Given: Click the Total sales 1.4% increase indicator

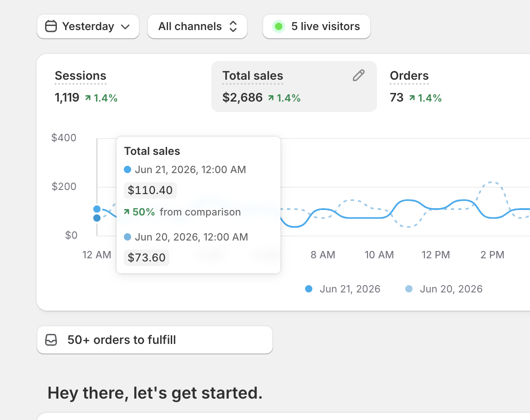Looking at the screenshot, I should [284, 98].
